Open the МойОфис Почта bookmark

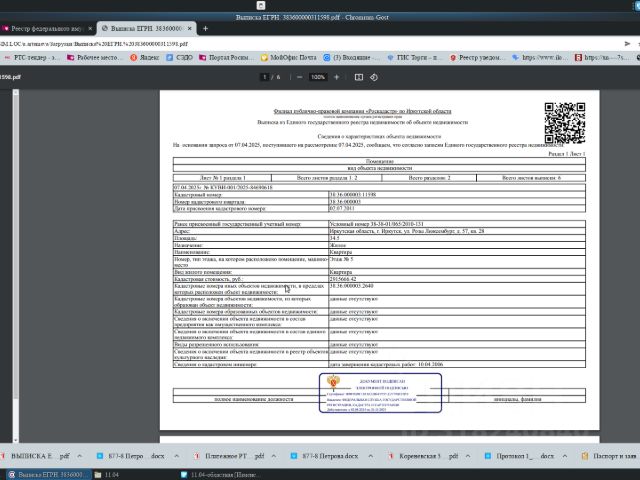(289, 58)
